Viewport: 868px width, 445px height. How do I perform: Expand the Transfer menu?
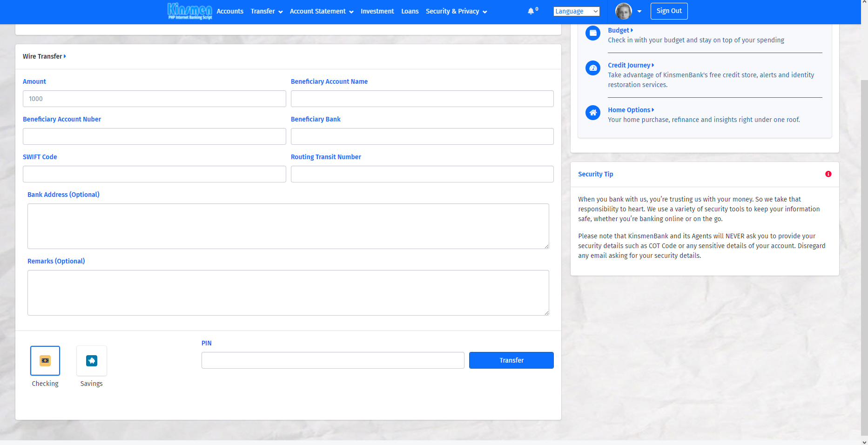[x=267, y=11]
